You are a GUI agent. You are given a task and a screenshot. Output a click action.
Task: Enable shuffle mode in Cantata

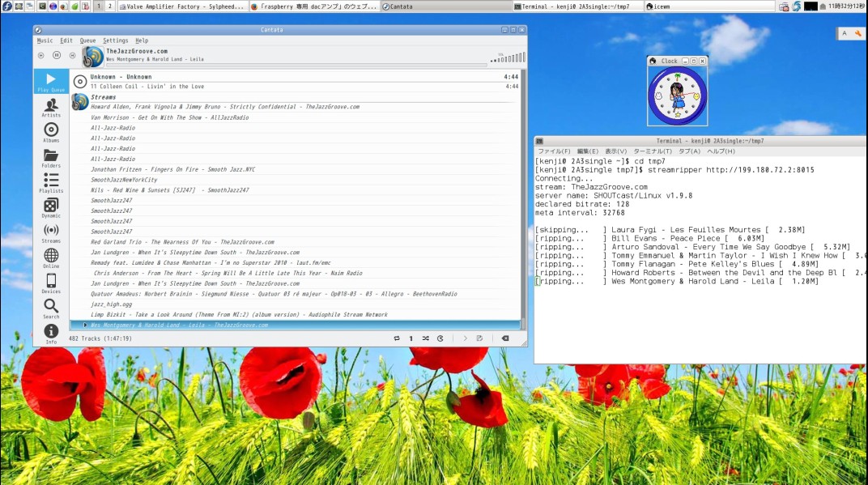tap(424, 338)
